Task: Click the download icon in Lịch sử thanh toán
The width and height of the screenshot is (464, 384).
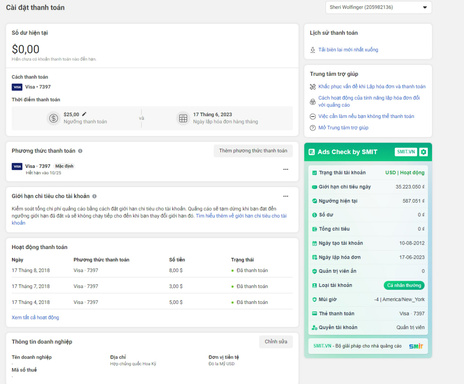Action: pos(313,50)
